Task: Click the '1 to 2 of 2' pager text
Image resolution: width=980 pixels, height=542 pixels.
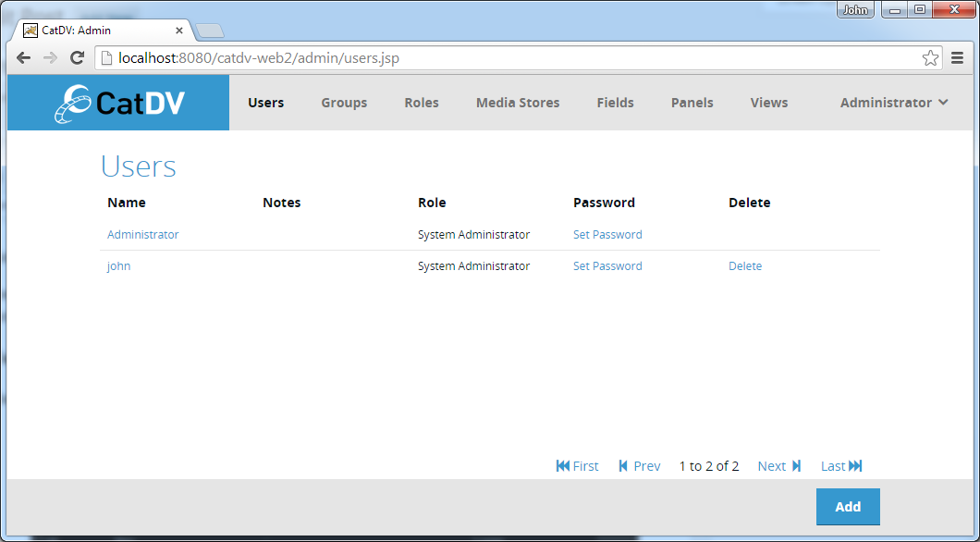Action: (709, 466)
